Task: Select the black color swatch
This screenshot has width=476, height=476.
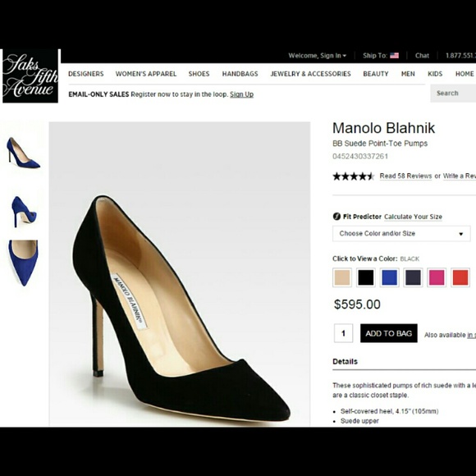Action: point(366,277)
